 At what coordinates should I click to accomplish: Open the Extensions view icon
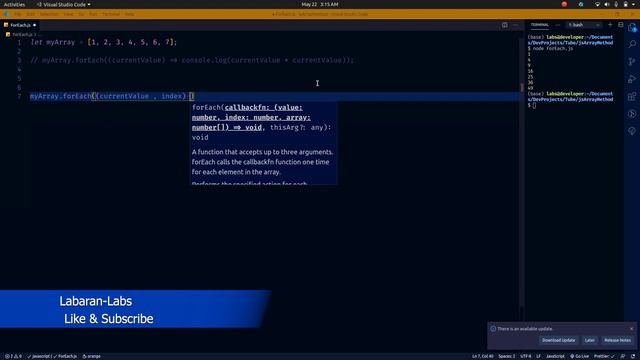tap(632, 96)
